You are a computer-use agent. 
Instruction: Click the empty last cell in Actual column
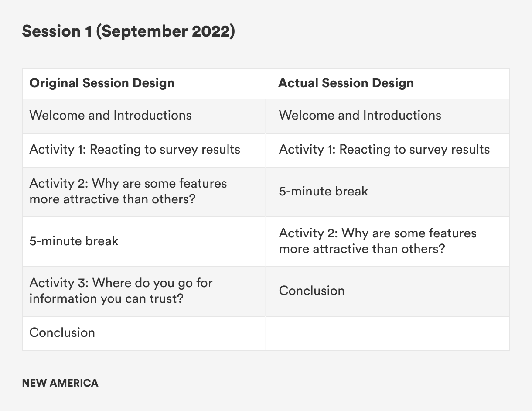pyautogui.click(x=387, y=332)
